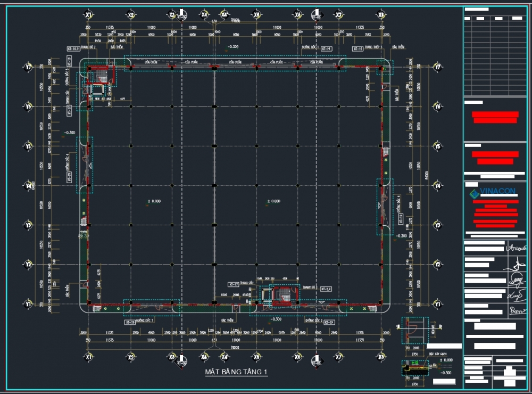
Task: Select the left ±0.000 floor level label
Action: pyautogui.click(x=154, y=201)
